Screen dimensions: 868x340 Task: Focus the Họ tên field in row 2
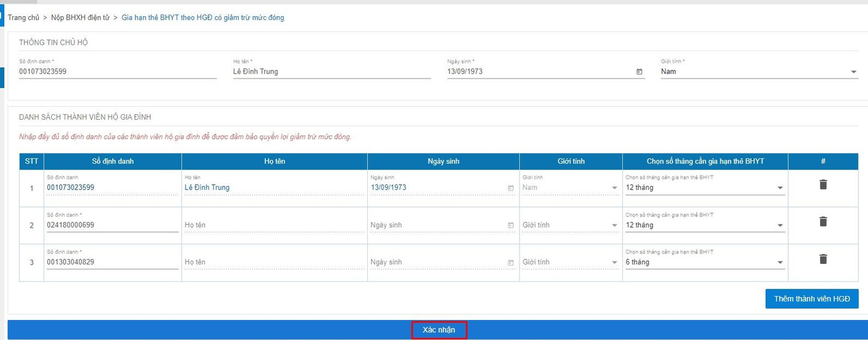pyautogui.click(x=274, y=225)
